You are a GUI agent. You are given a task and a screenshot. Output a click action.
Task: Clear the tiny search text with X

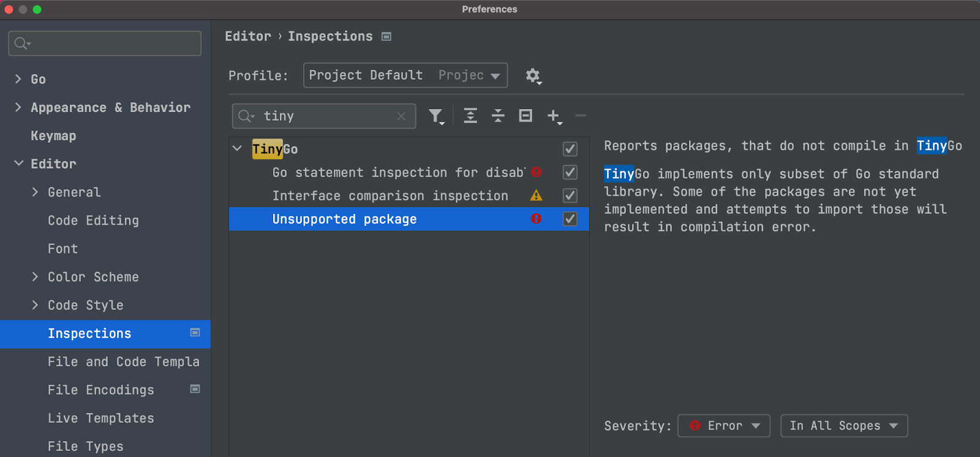click(x=401, y=116)
